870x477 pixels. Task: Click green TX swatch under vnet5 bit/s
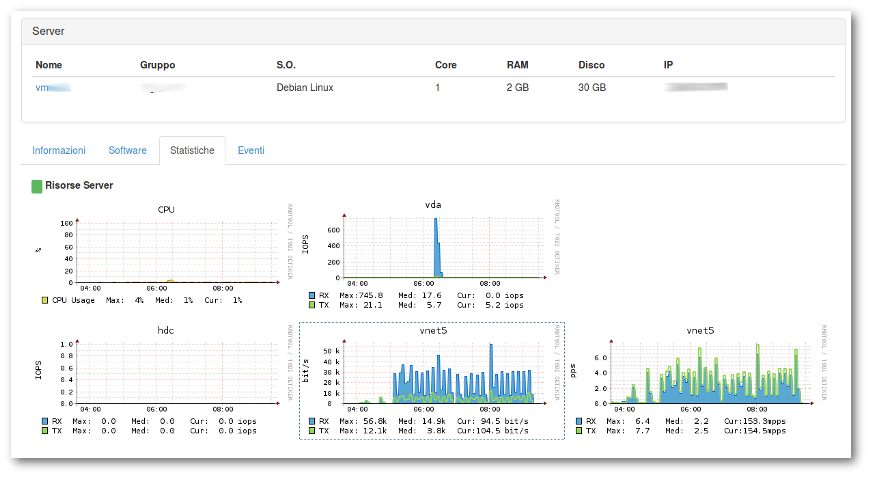[x=312, y=431]
